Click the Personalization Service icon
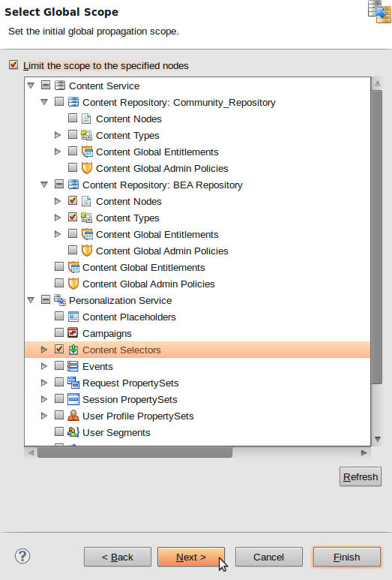The image size is (392, 580). (60, 300)
